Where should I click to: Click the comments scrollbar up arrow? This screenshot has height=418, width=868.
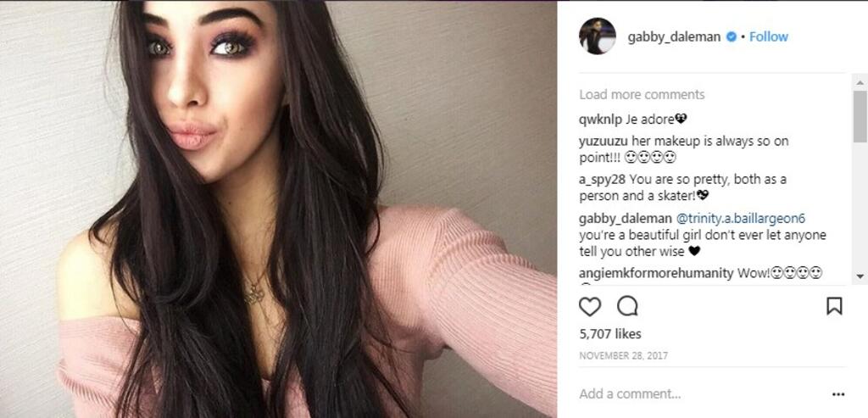[860, 82]
